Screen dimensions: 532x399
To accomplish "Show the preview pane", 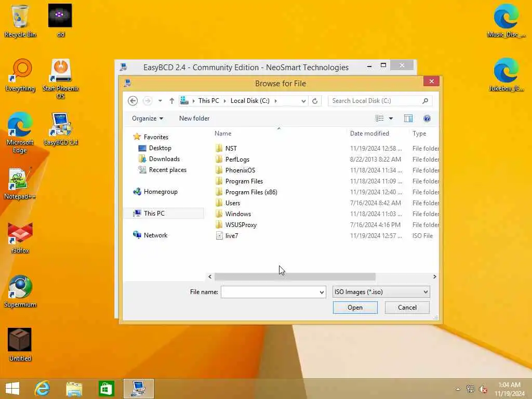I will point(408,118).
